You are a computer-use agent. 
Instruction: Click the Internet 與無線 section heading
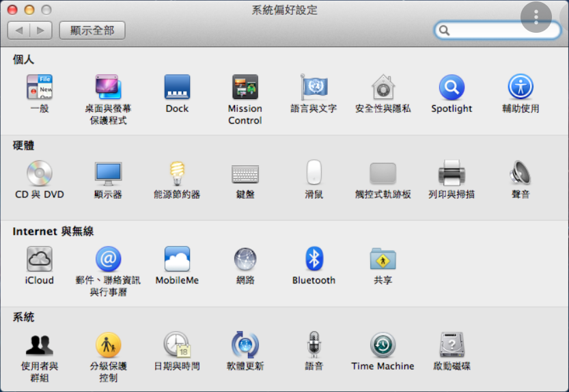[x=53, y=232]
